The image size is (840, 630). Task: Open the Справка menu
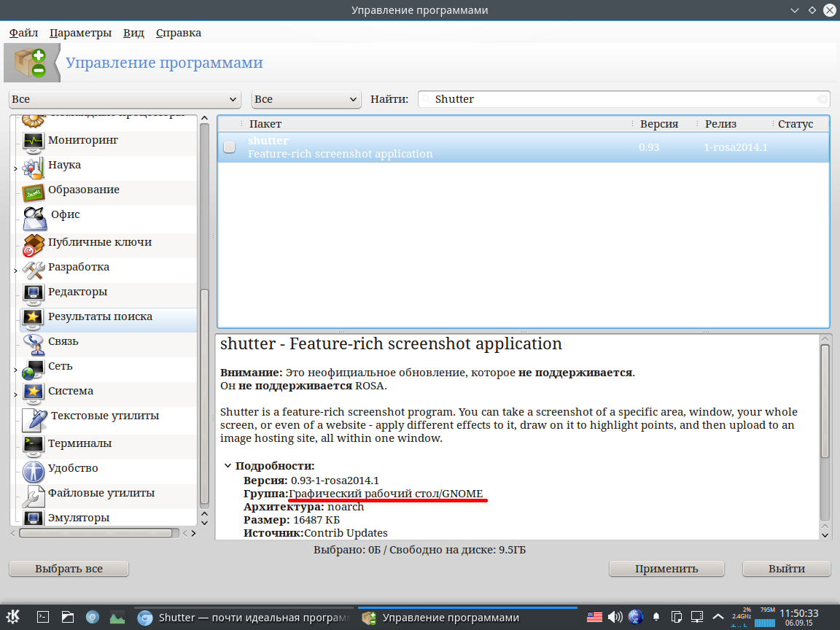[178, 33]
